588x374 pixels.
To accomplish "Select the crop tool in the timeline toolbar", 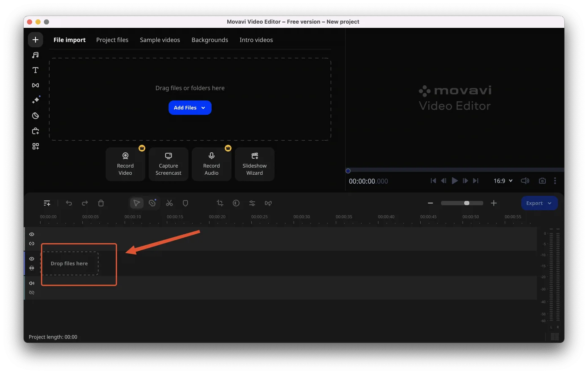I will click(x=220, y=203).
